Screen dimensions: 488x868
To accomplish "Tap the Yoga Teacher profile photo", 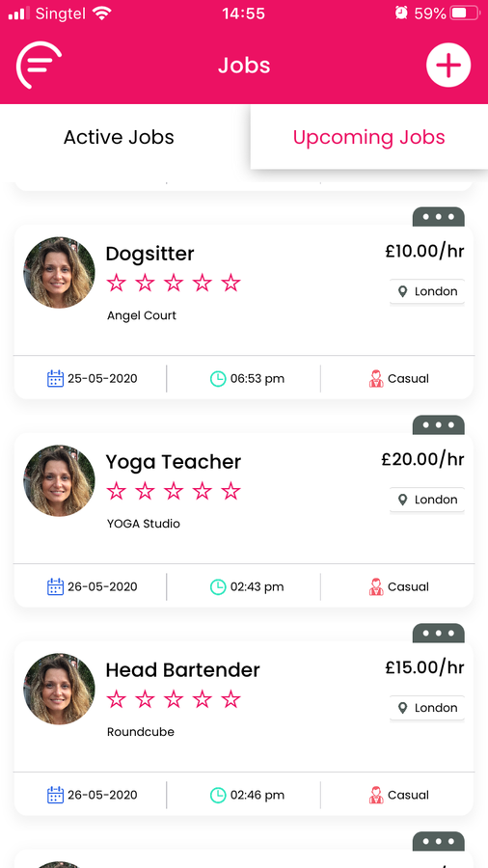I will pos(59,480).
